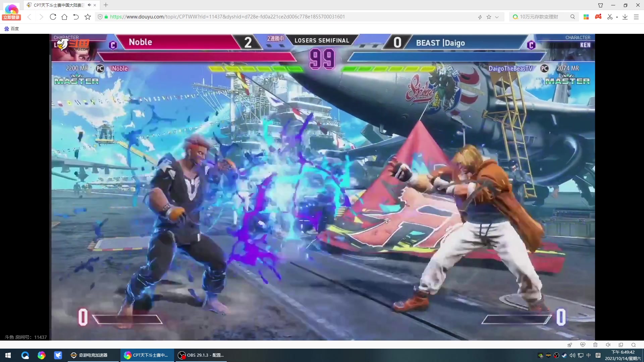Add to favorites using address bar star
The image size is (644, 362).
[x=489, y=17]
